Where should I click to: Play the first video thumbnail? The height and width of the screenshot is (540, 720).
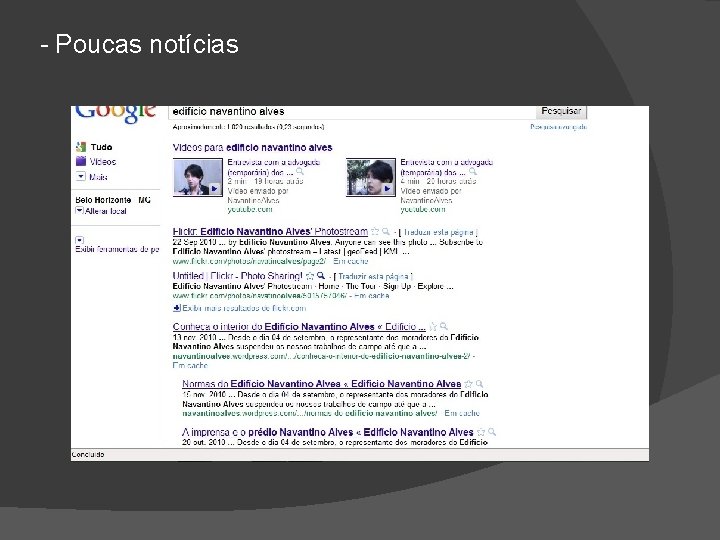pyautogui.click(x=198, y=177)
